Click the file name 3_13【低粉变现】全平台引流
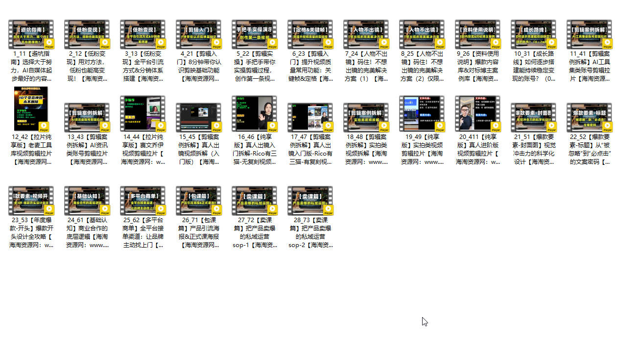Screen dimensions: 617x364 [143, 66]
